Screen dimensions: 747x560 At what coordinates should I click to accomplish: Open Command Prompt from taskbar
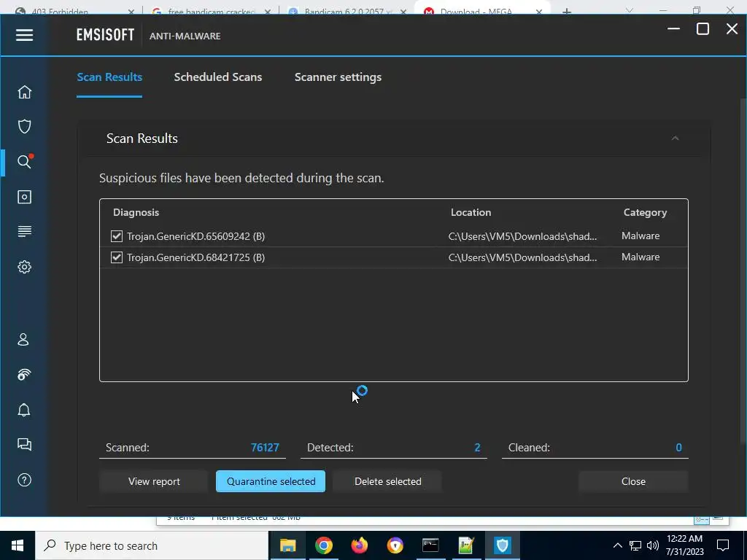430,545
